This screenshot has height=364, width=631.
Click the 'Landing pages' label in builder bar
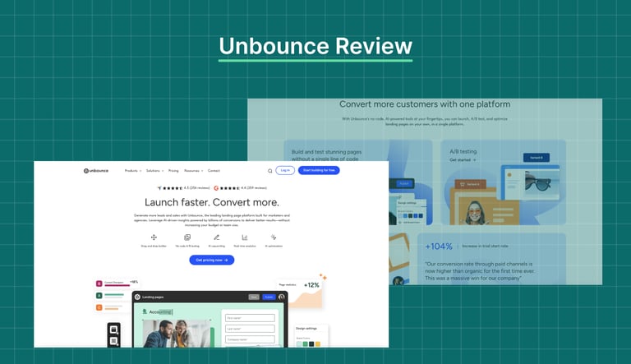click(x=153, y=297)
